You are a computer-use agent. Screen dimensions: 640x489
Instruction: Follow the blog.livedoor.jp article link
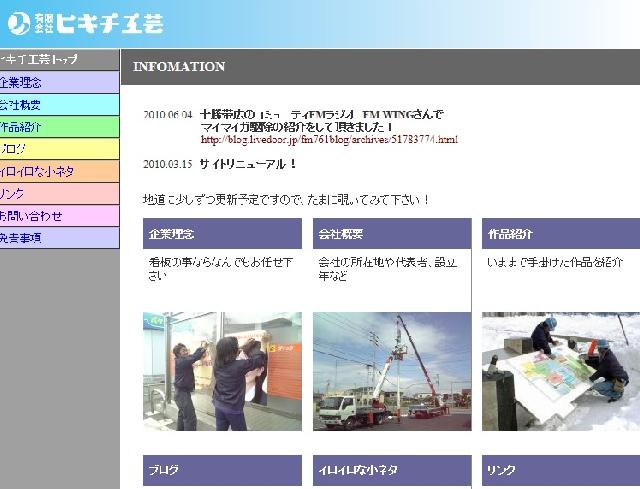329,139
